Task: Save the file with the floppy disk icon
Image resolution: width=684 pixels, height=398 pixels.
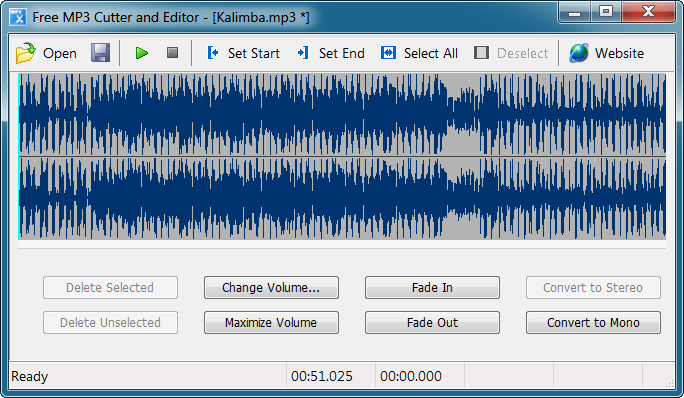Action: pyautogui.click(x=100, y=53)
